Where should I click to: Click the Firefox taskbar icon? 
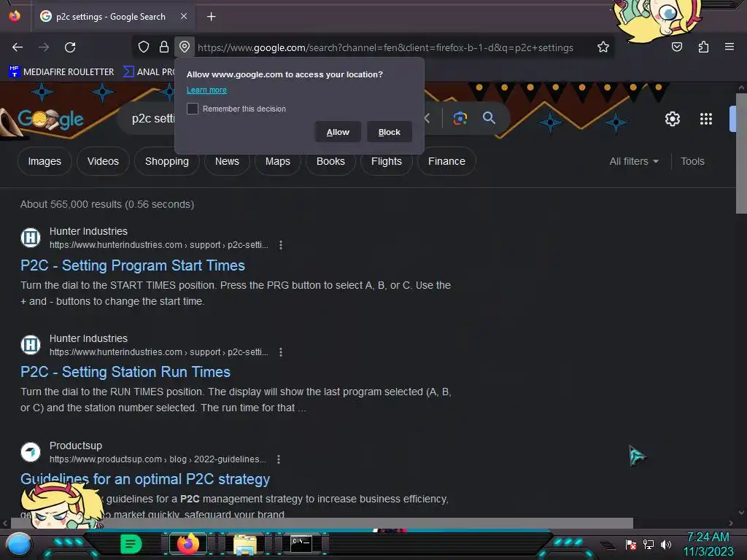[187, 544]
